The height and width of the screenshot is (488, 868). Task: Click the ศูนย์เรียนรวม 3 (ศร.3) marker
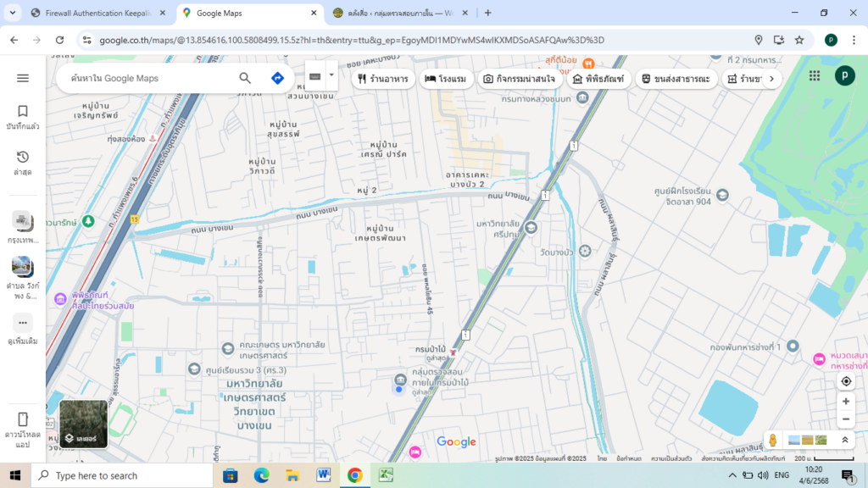click(x=194, y=369)
